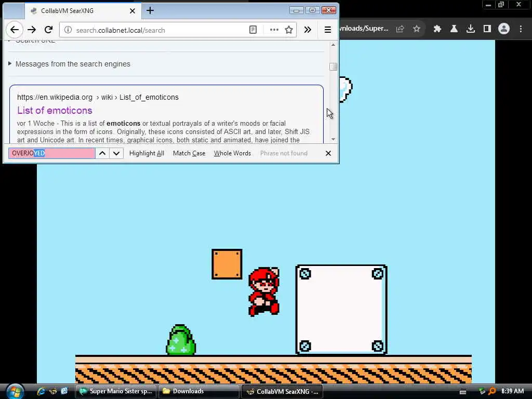Toggle Match Case in find bar

[x=189, y=153]
